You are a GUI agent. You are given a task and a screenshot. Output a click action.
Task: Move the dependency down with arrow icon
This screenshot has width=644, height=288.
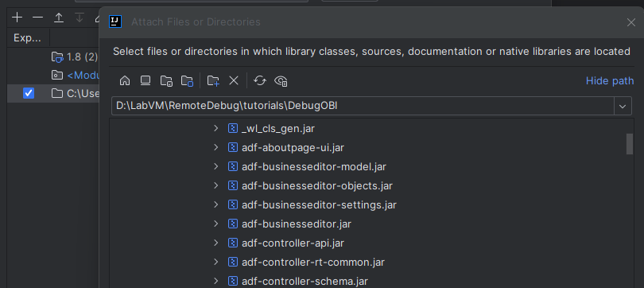80,18
